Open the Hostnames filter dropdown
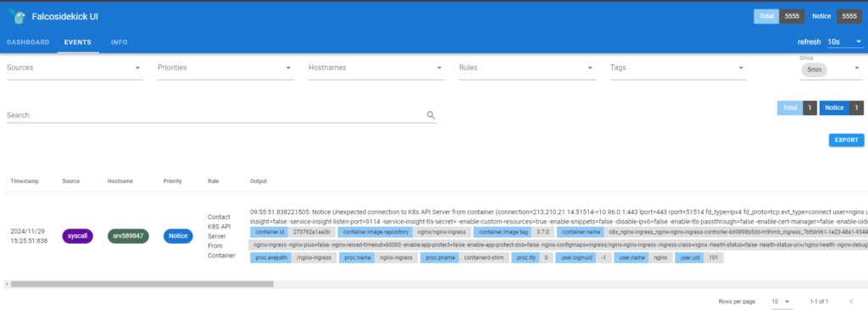Screen dimensions: 868x314 click(376, 68)
